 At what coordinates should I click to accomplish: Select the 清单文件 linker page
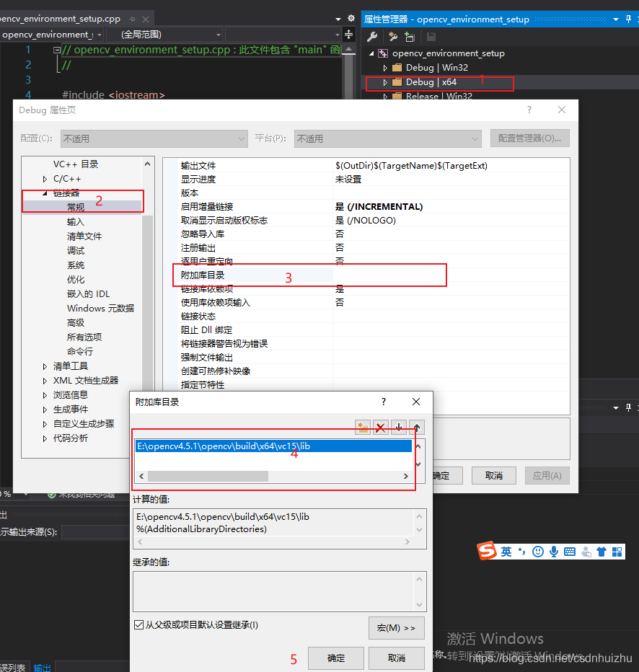pyautogui.click(x=84, y=236)
